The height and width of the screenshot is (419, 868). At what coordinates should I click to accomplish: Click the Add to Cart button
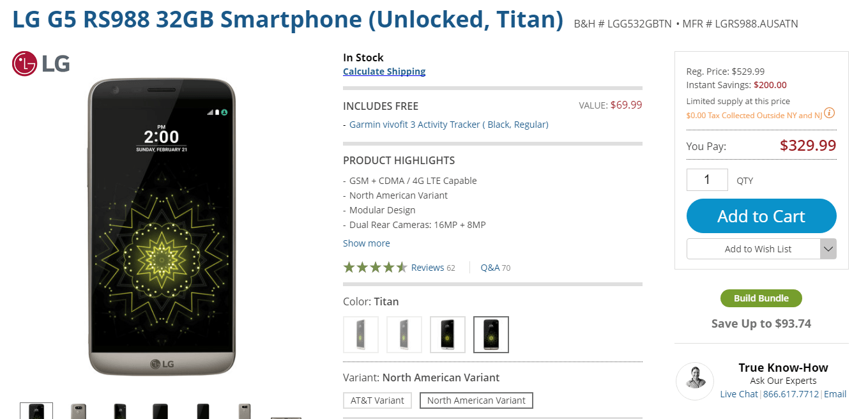pyautogui.click(x=761, y=216)
